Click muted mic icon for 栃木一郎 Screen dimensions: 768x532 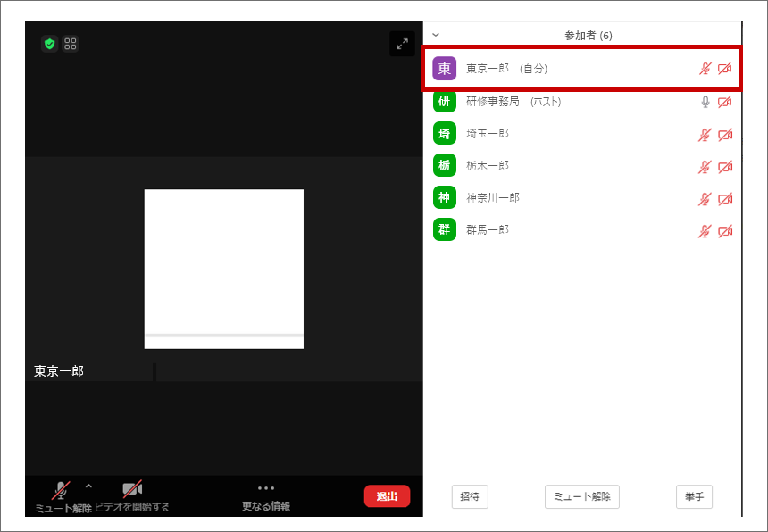click(x=705, y=167)
